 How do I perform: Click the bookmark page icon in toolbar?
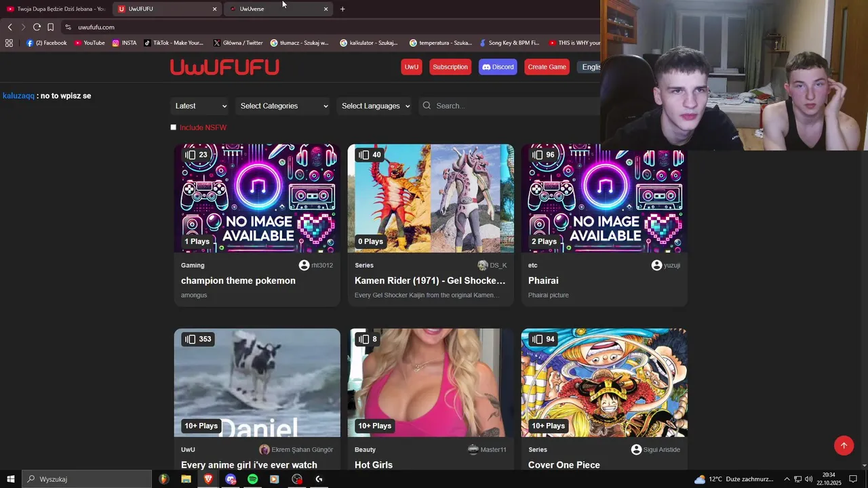coord(50,27)
